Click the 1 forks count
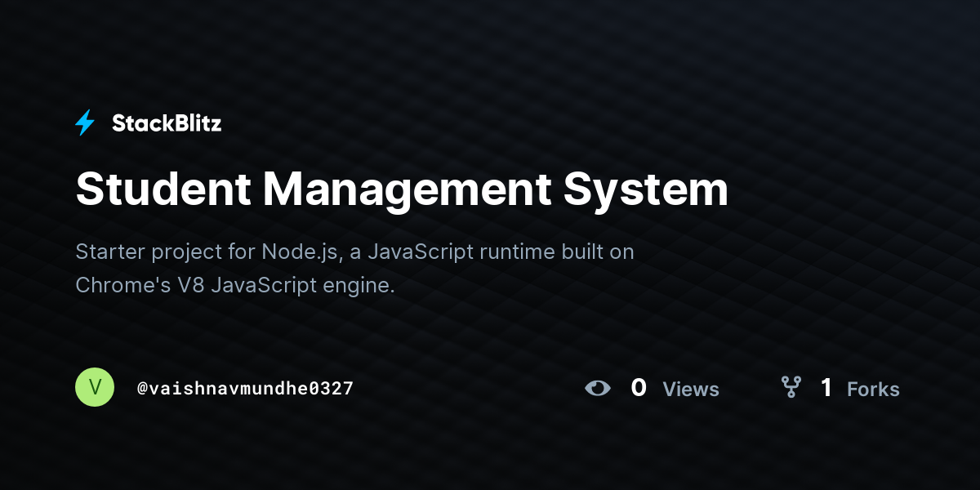The image size is (980, 490). click(826, 388)
